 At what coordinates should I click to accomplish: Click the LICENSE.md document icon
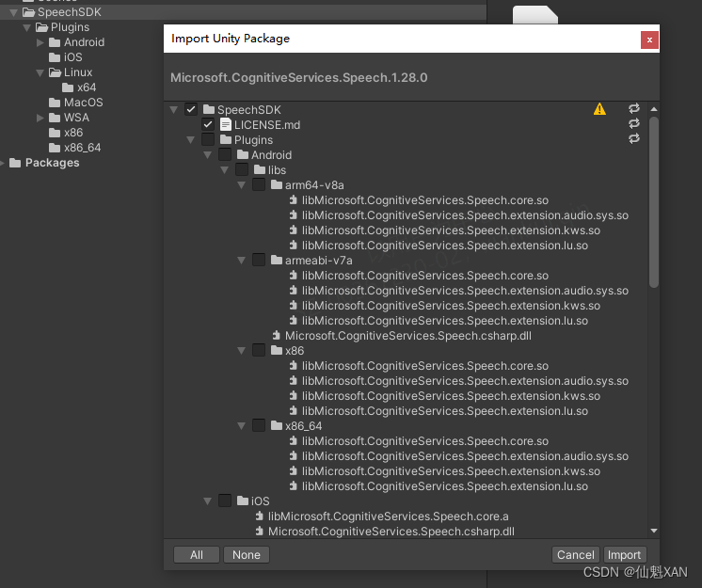[x=226, y=124]
